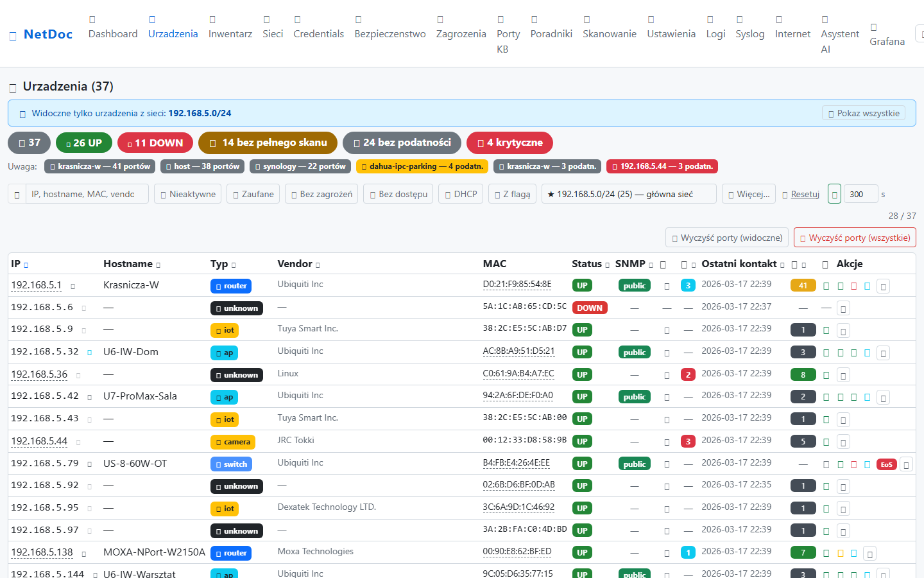
Task: Click the cyan action icon in the U6-IW-Dom row
Action: (867, 353)
